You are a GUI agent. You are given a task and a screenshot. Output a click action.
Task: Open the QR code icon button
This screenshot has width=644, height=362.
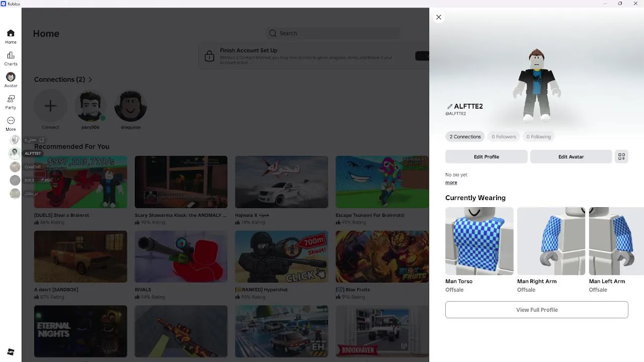click(621, 156)
